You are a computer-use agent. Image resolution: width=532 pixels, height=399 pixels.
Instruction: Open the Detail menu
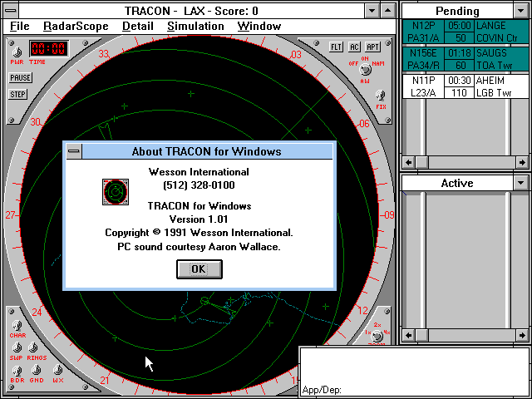pos(138,26)
